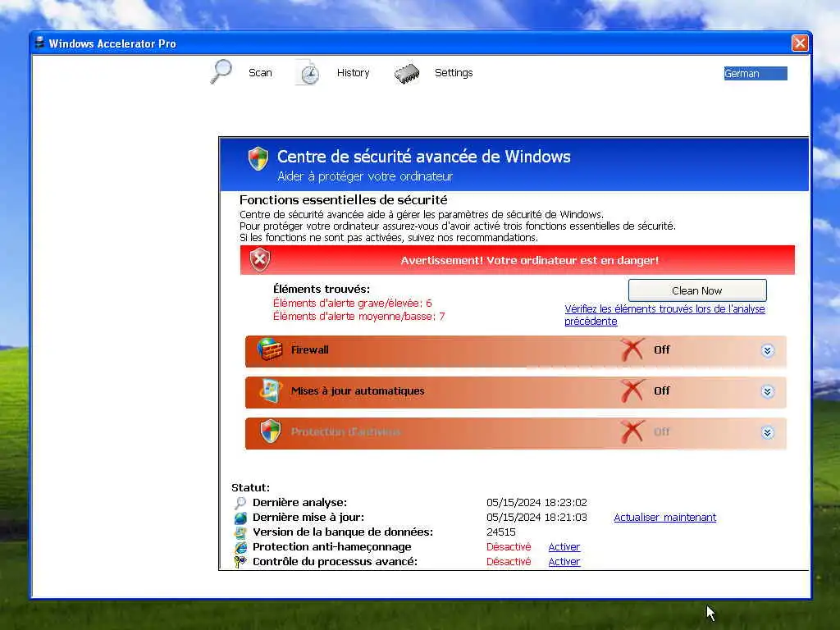Image resolution: width=840 pixels, height=630 pixels.
Task: Click the Centre de sécurité avancée title
Action: 424,157
